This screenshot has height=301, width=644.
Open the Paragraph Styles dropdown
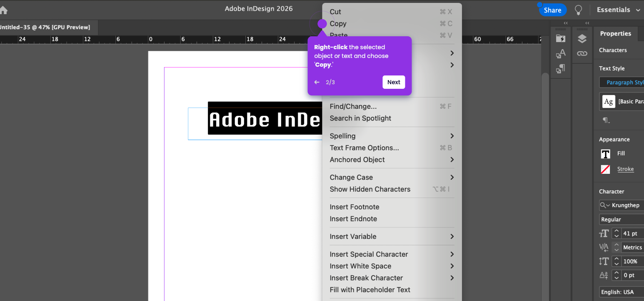[622, 83]
